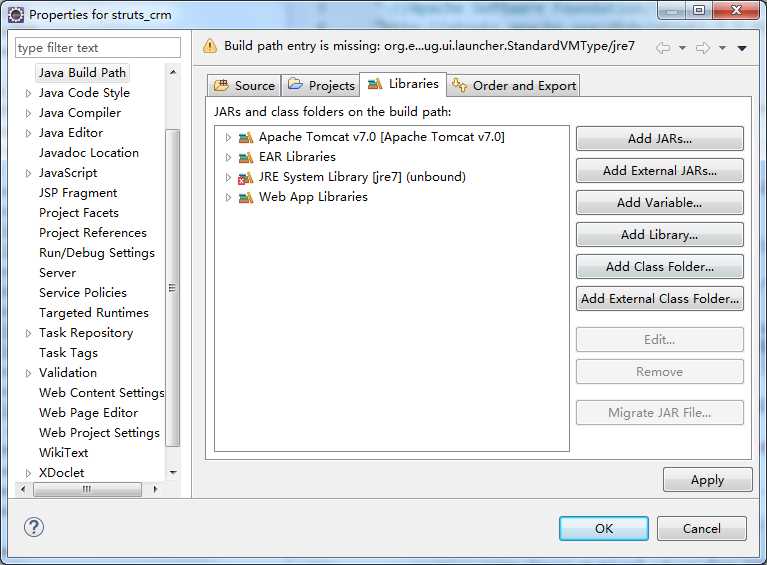The width and height of the screenshot is (767, 565).
Task: Click the tree's scroll-up arrow
Action: [x=173, y=72]
